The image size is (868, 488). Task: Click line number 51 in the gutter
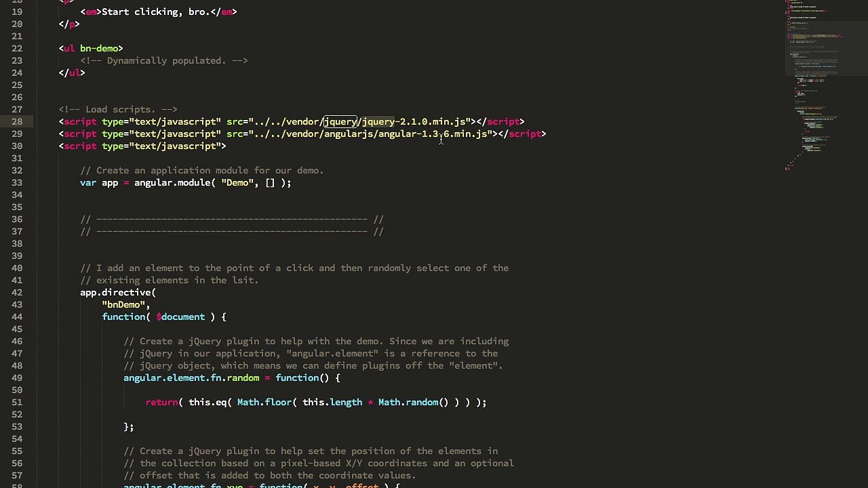[x=16, y=403]
